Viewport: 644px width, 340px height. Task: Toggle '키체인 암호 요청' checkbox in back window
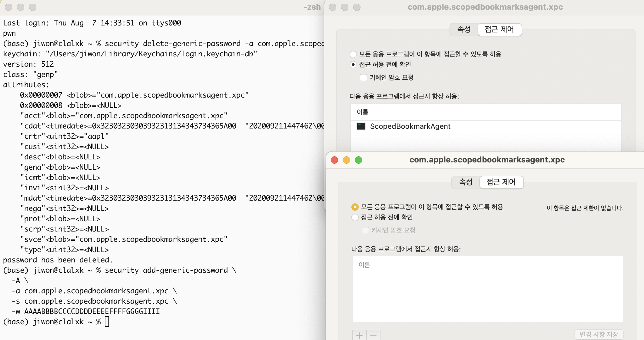[x=363, y=78]
